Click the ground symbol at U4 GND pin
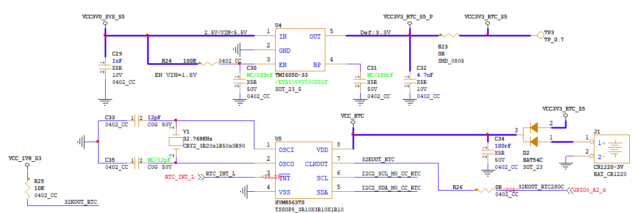644x213 pixels. 237,50
